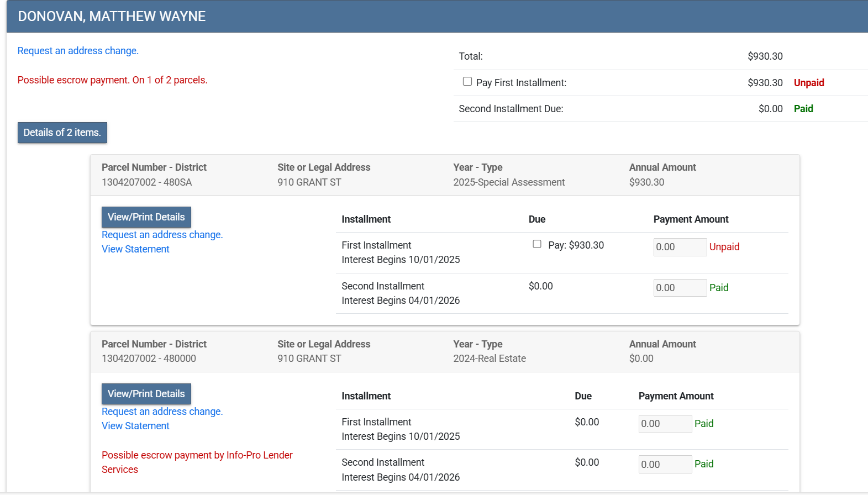View Statement for 2024 Real Estate parcel
Image resolution: width=868 pixels, height=495 pixels.
click(x=135, y=426)
